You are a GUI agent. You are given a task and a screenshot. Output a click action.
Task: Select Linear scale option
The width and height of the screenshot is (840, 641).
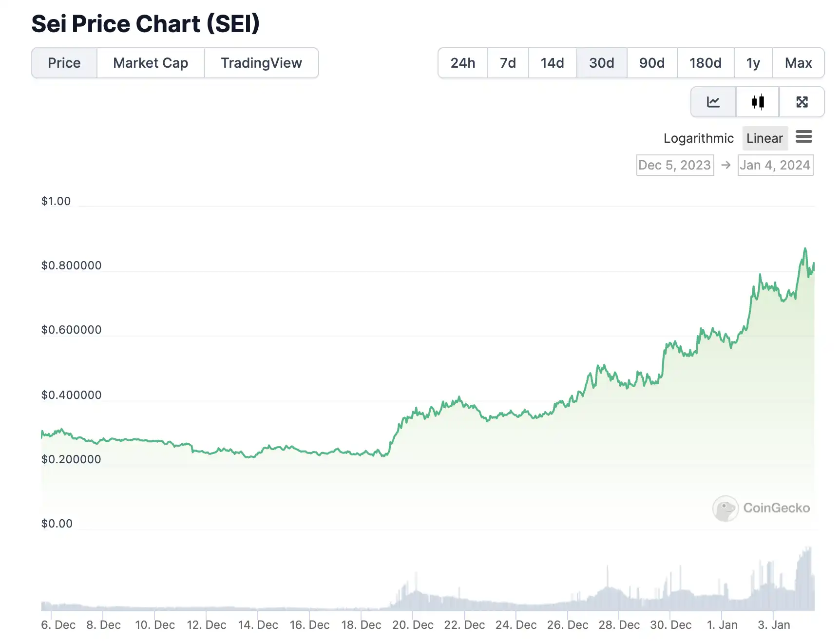point(764,138)
